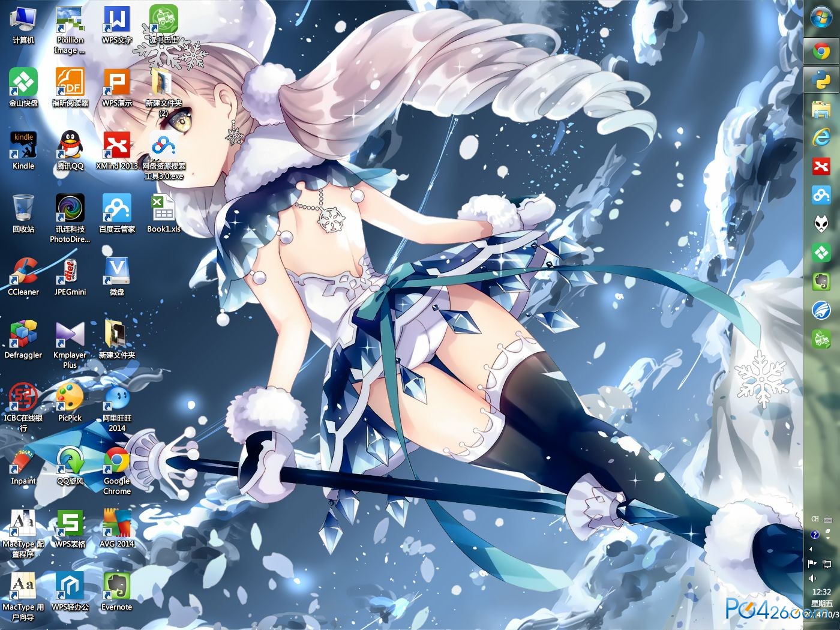Screen dimensions: 840x630
Task: Open 阿里旺旺 2014 shortcut
Action: click(x=117, y=408)
